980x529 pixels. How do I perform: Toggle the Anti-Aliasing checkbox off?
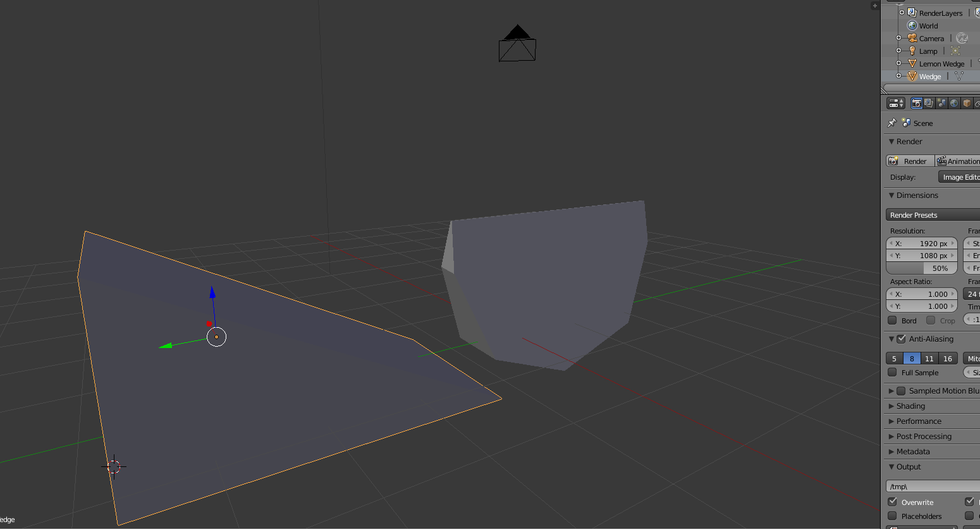pyautogui.click(x=902, y=339)
